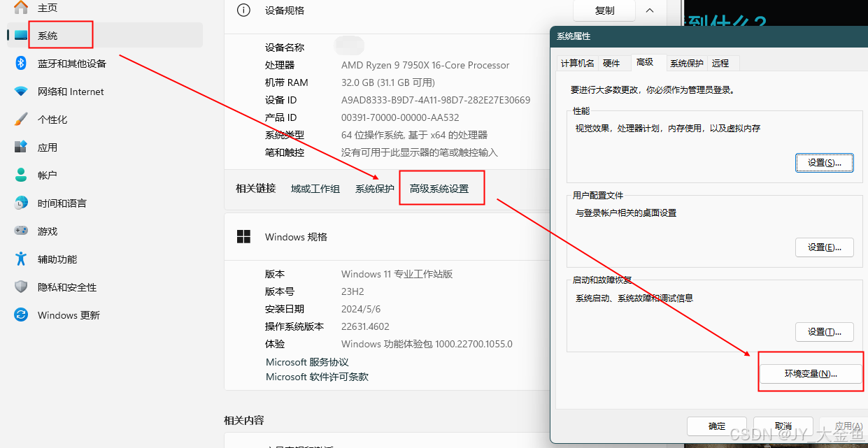Image resolution: width=868 pixels, height=448 pixels.
Task: Click the System (系统) monitor icon
Action: [21, 35]
